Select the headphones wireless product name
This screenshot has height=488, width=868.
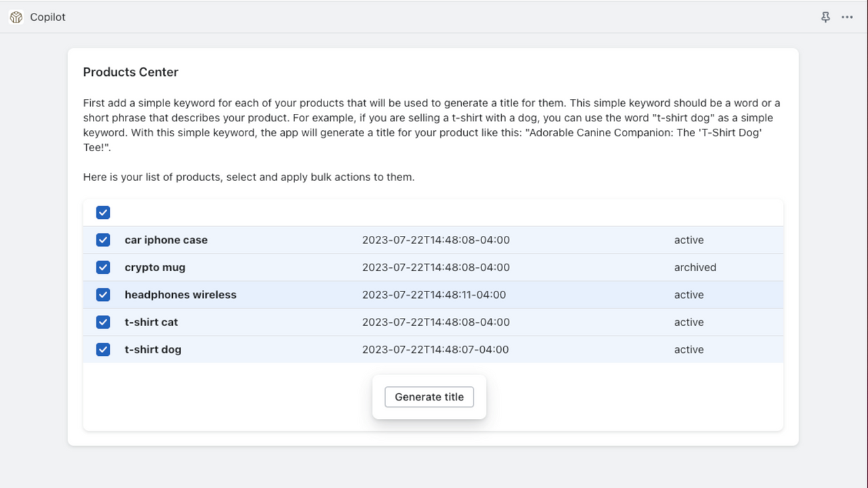180,295
